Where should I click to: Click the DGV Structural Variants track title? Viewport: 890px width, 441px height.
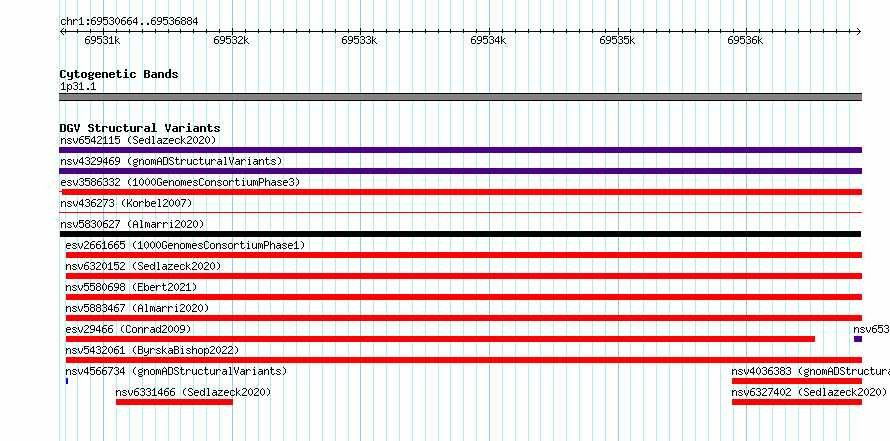point(140,128)
